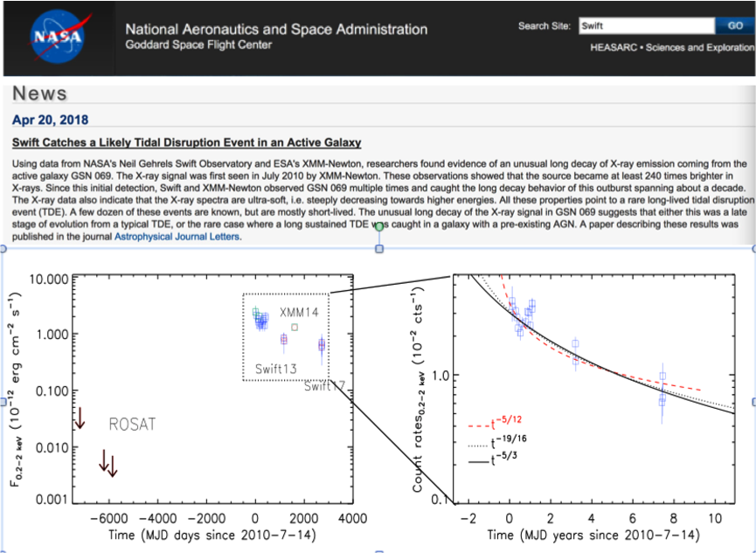Screen dimensions: 756x553
Task: Click the ROSAT label in the left chart
Action: coord(133,425)
